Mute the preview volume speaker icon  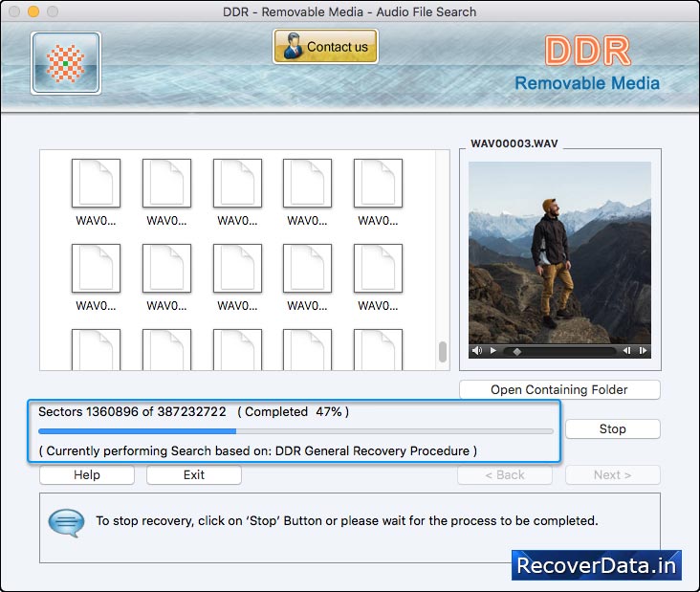tap(477, 351)
